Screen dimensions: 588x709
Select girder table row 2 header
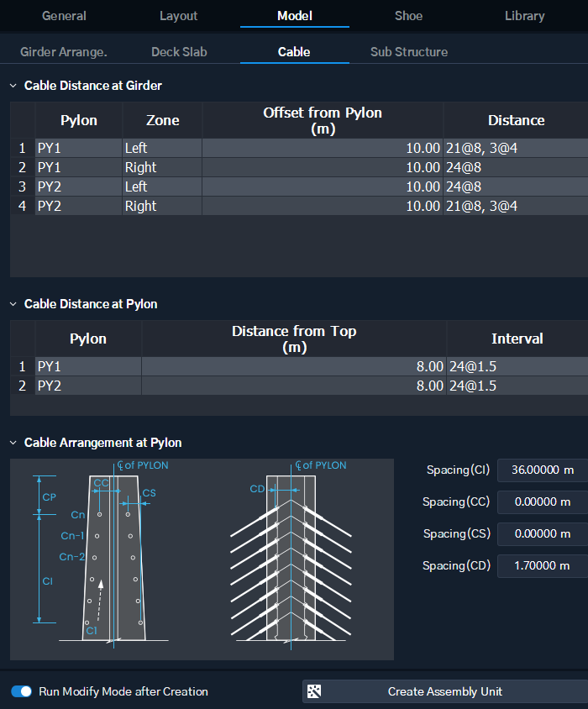pos(22,167)
